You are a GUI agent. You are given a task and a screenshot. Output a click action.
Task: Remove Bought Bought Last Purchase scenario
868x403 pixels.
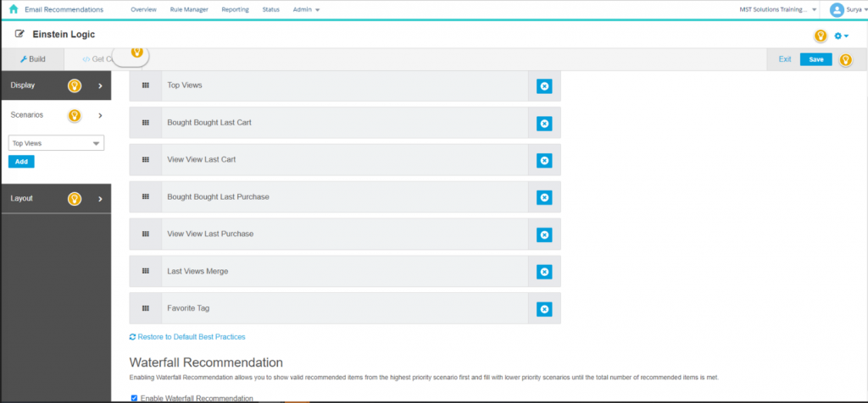(x=544, y=197)
